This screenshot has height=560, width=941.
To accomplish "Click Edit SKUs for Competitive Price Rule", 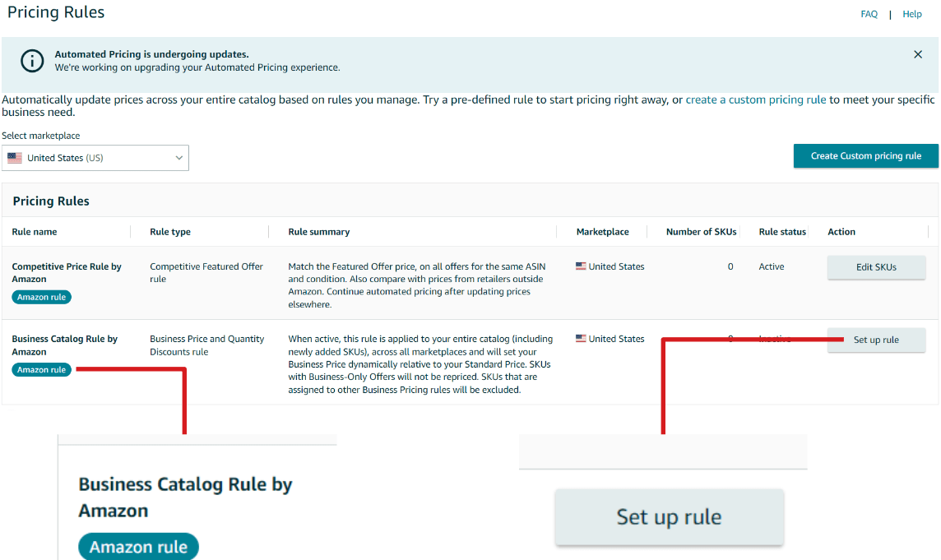I will (876, 266).
